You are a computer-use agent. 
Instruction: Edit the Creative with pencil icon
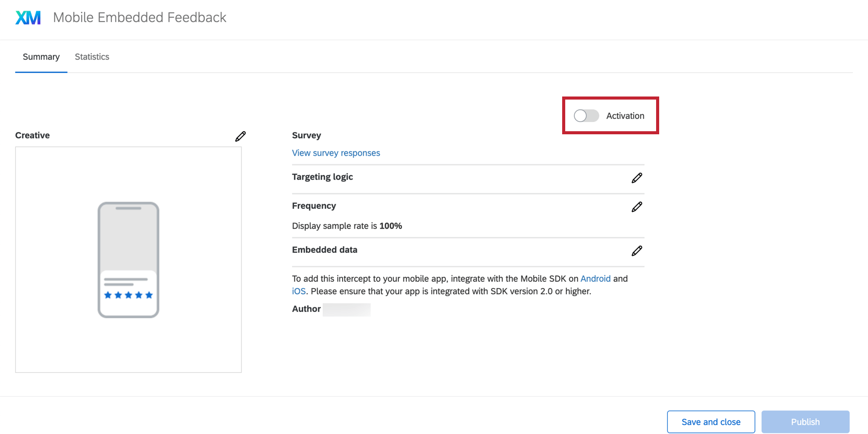click(x=240, y=136)
